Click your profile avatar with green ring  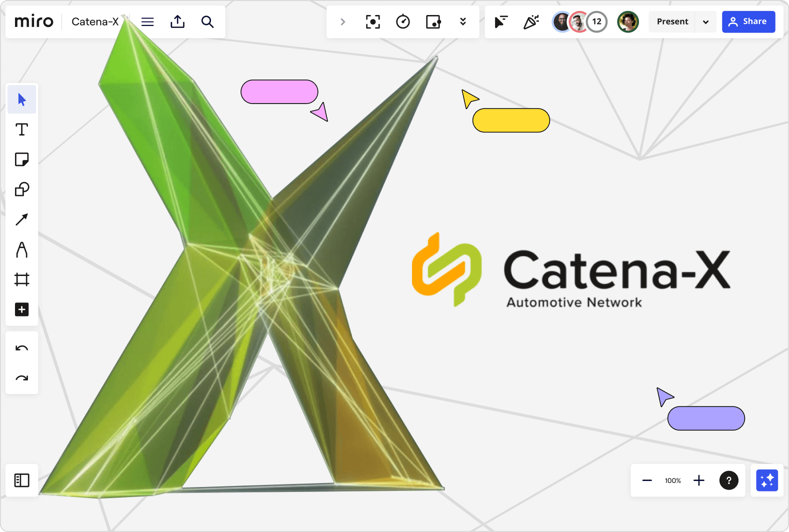pos(628,22)
